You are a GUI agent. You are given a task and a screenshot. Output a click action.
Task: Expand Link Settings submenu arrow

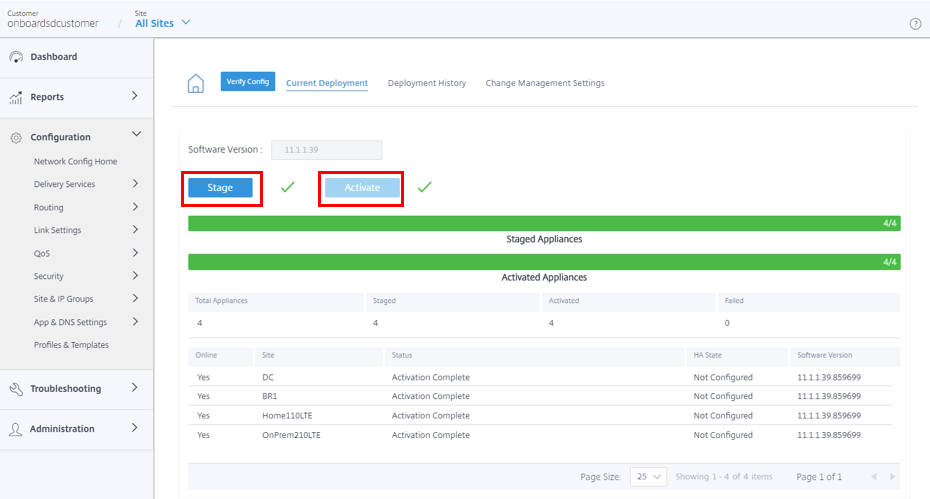pos(135,230)
